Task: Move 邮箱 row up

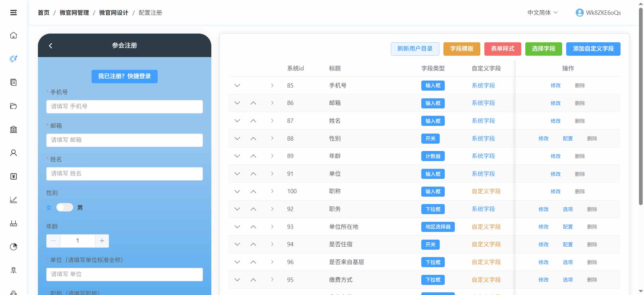Action: pos(253,103)
